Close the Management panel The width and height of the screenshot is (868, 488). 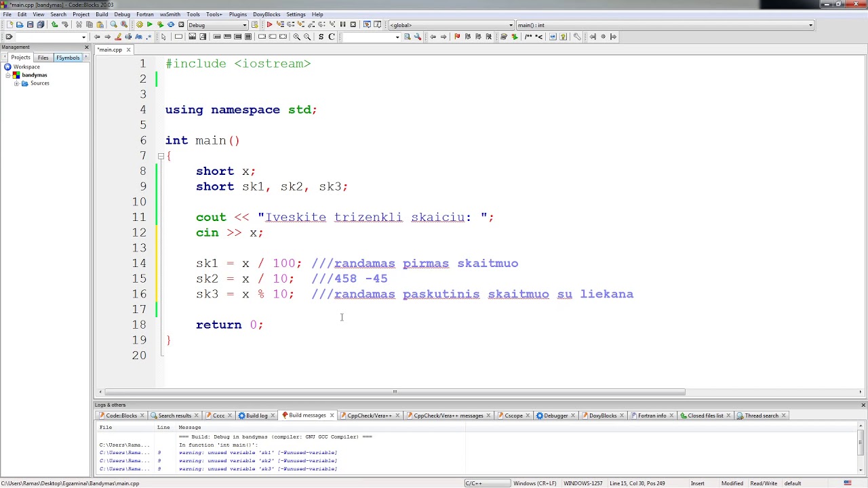point(86,47)
